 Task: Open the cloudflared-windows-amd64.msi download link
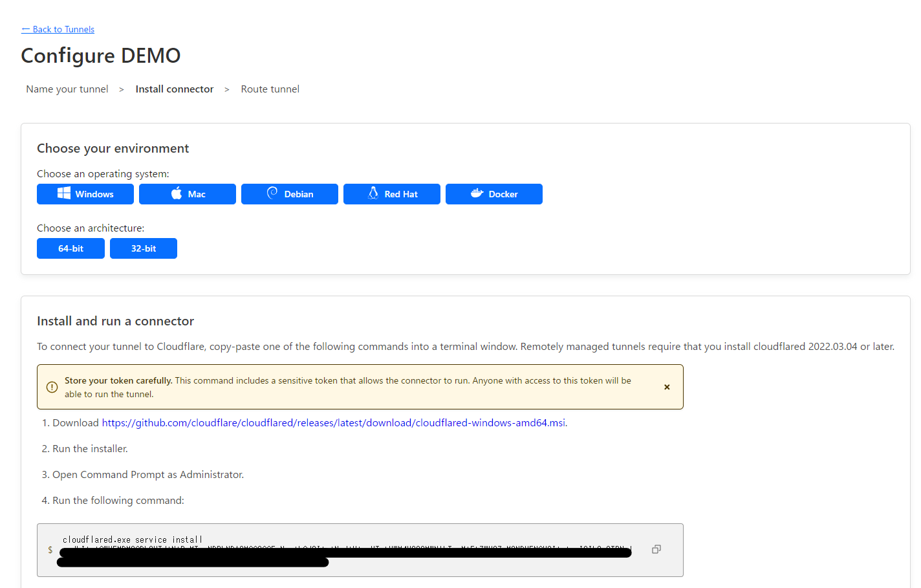tap(334, 422)
